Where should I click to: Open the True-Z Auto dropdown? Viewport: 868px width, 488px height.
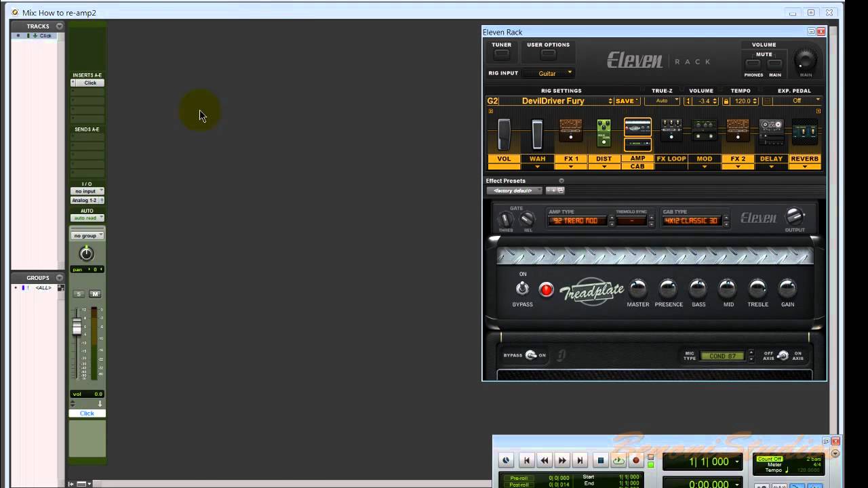(662, 101)
